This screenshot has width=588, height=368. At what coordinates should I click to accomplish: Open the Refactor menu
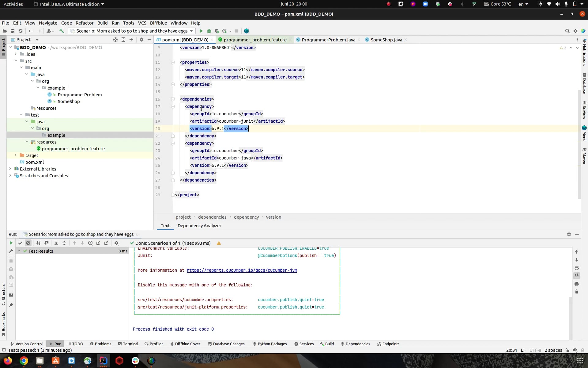[84, 23]
